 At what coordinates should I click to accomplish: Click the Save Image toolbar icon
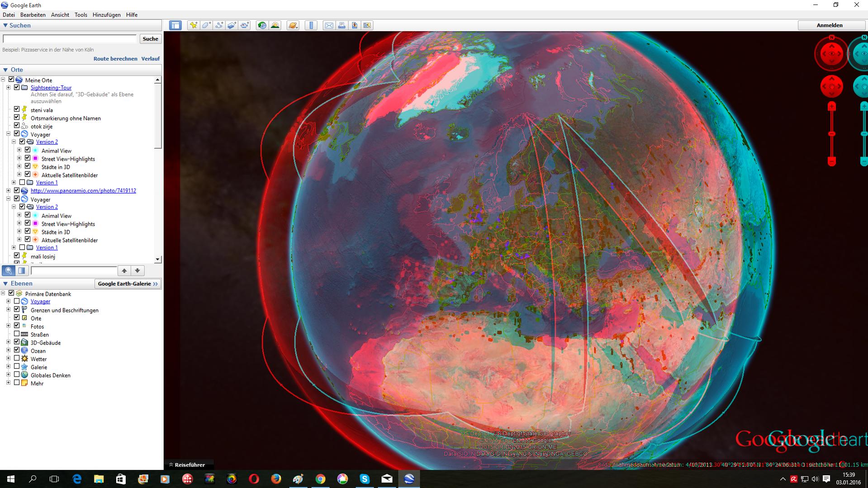coord(354,25)
